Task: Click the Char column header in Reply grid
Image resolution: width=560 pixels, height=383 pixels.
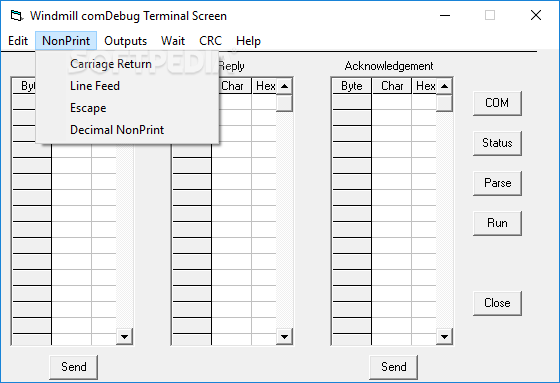Action: pyautogui.click(x=233, y=86)
